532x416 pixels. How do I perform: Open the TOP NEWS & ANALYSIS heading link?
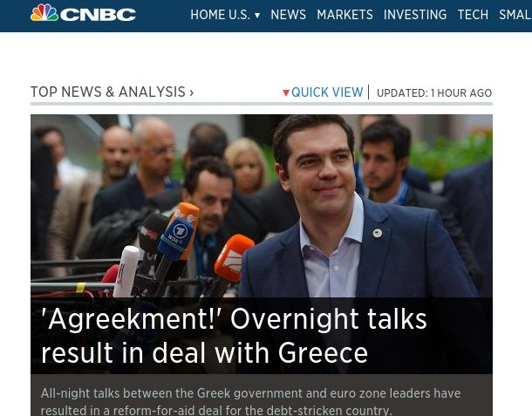[x=108, y=92]
